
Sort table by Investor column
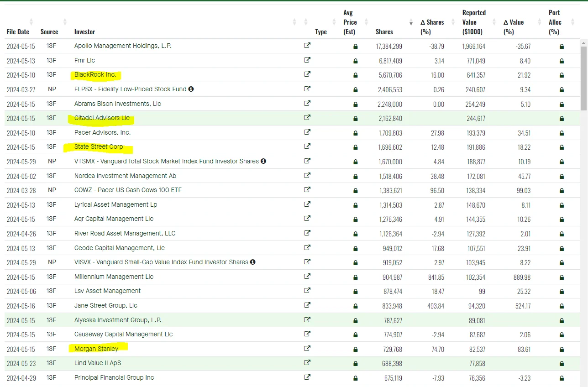coord(294,22)
